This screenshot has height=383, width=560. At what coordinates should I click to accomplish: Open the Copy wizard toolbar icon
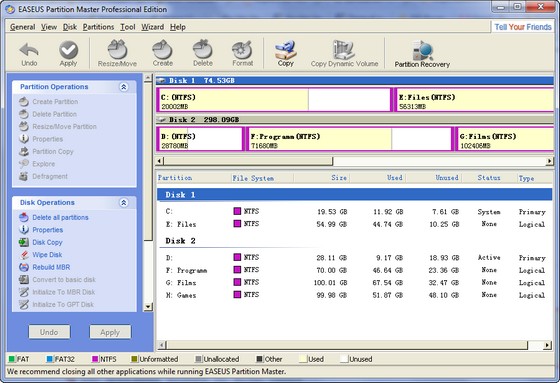click(286, 54)
